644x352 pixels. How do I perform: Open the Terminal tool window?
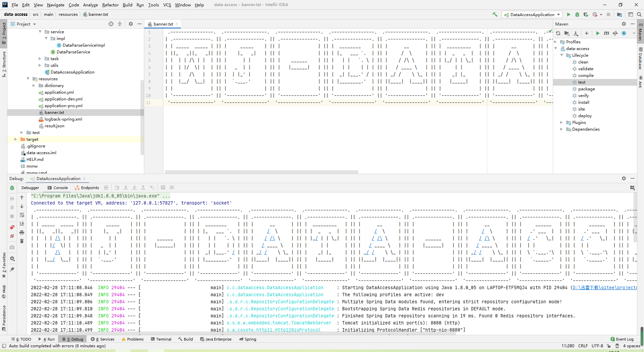pos(161,339)
